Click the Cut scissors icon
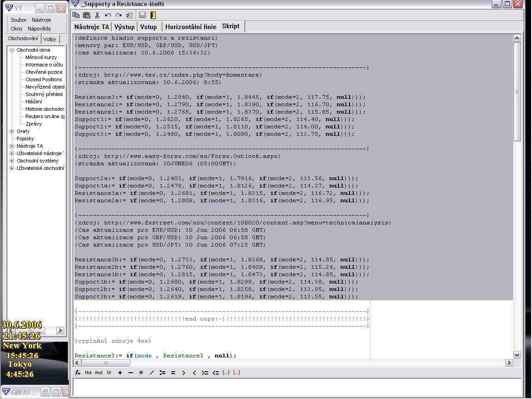Viewport: 532px width, 399px height. (x=97, y=15)
